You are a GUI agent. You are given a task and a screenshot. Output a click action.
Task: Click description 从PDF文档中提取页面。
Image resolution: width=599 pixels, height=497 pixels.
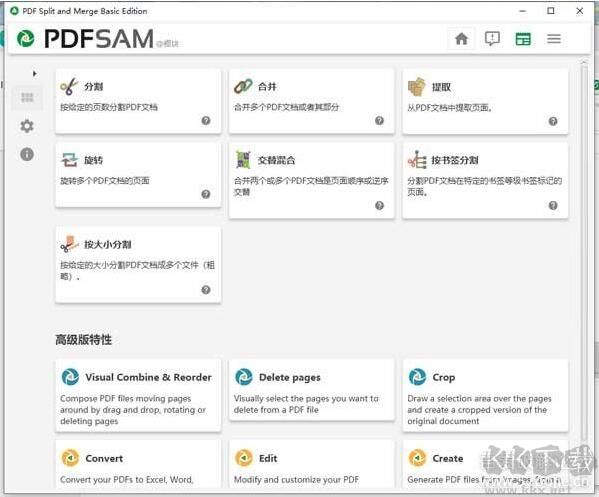point(450,108)
